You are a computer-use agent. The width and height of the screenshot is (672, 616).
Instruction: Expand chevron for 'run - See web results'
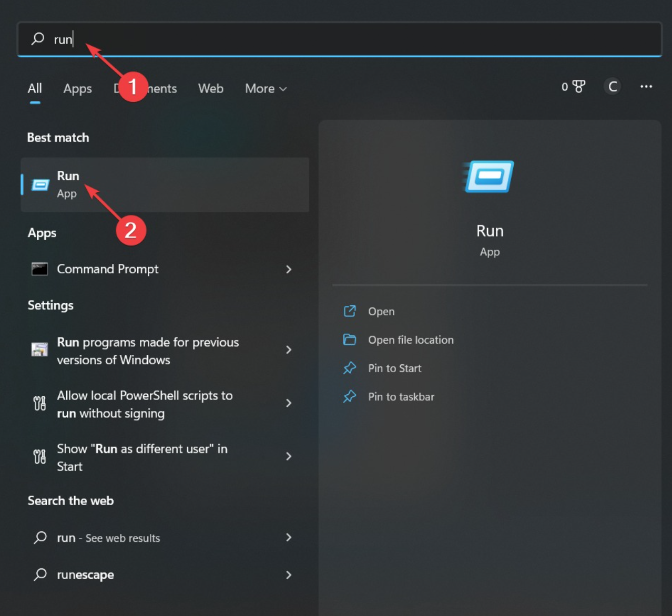point(289,537)
